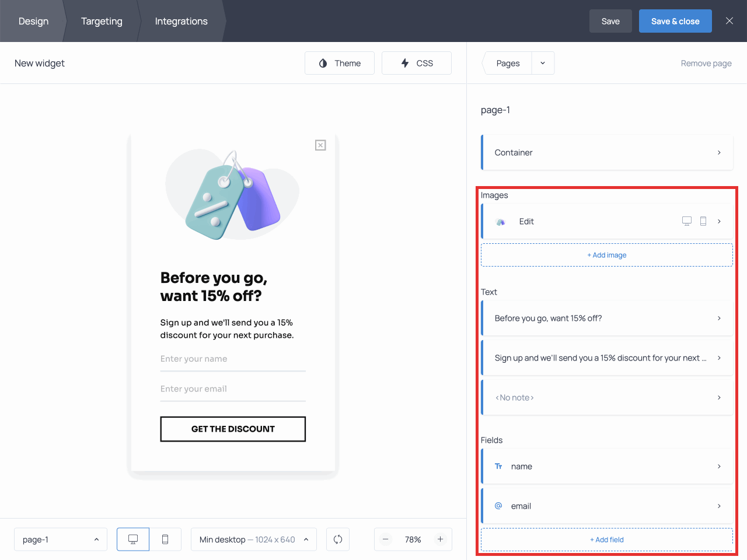The image size is (747, 560).
Task: Select page-1 in the bottom page selector
Action: click(60, 539)
